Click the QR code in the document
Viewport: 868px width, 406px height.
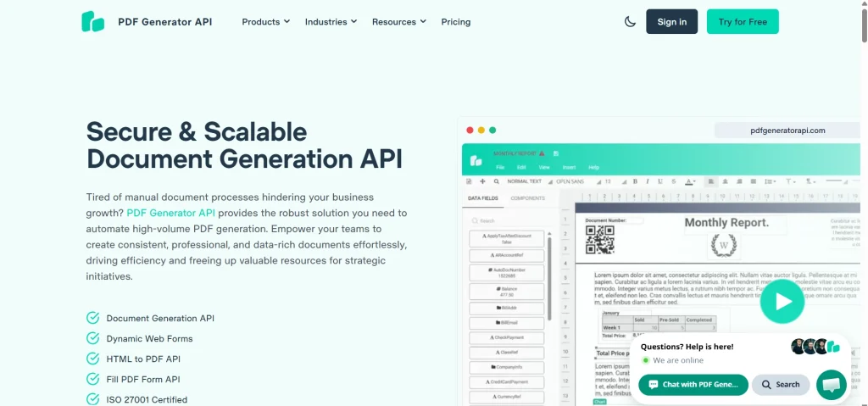click(600, 239)
